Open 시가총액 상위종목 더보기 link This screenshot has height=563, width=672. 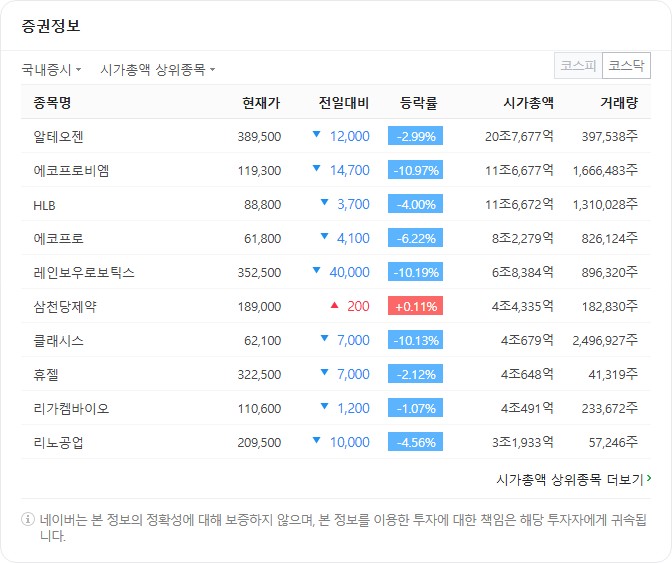573,479
